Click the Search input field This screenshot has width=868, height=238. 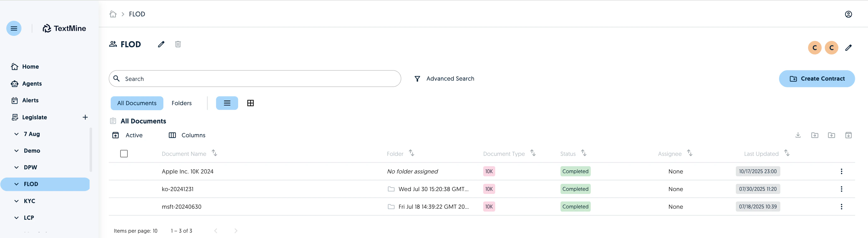(255, 79)
